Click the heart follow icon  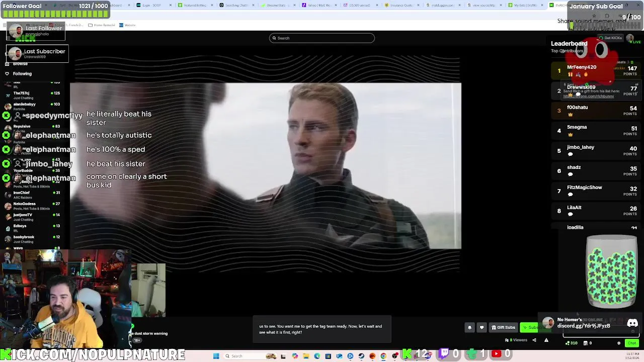pyautogui.click(x=481, y=327)
